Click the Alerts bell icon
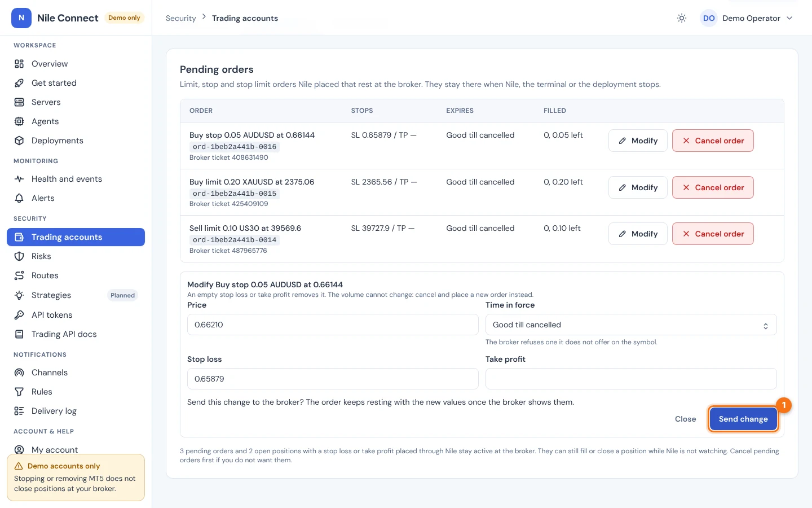Screen dimensions: 812x508 [x=19, y=198]
